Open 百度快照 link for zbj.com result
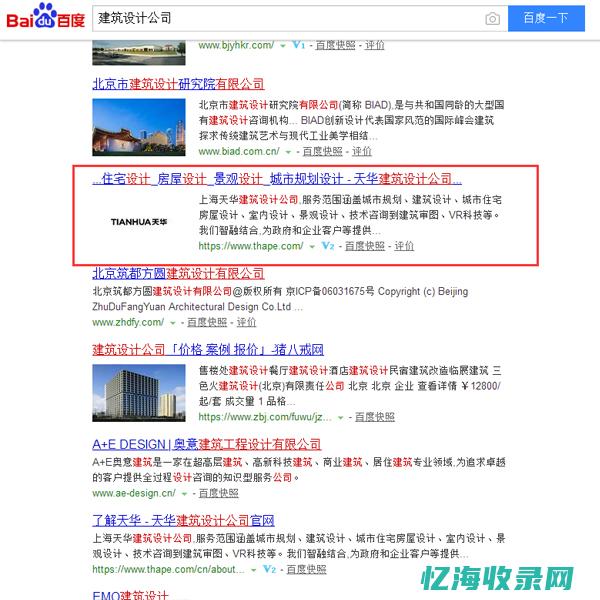The height and width of the screenshot is (600, 600). 375,417
